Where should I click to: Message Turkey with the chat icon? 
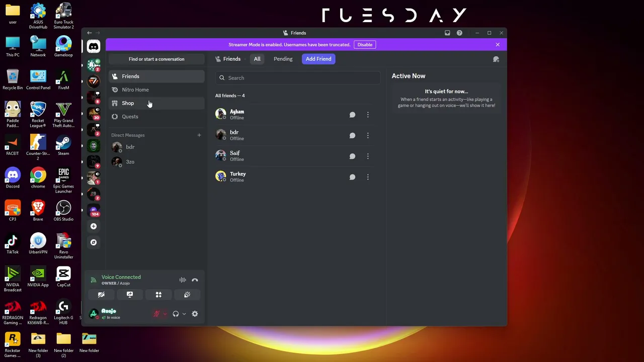[x=352, y=177]
